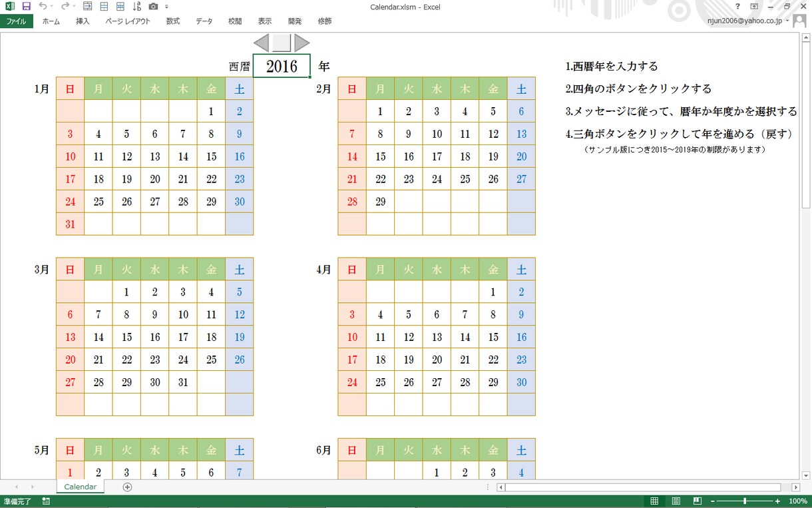
Task: Click the macro recording icon in the status bar
Action: pyautogui.click(x=45, y=501)
